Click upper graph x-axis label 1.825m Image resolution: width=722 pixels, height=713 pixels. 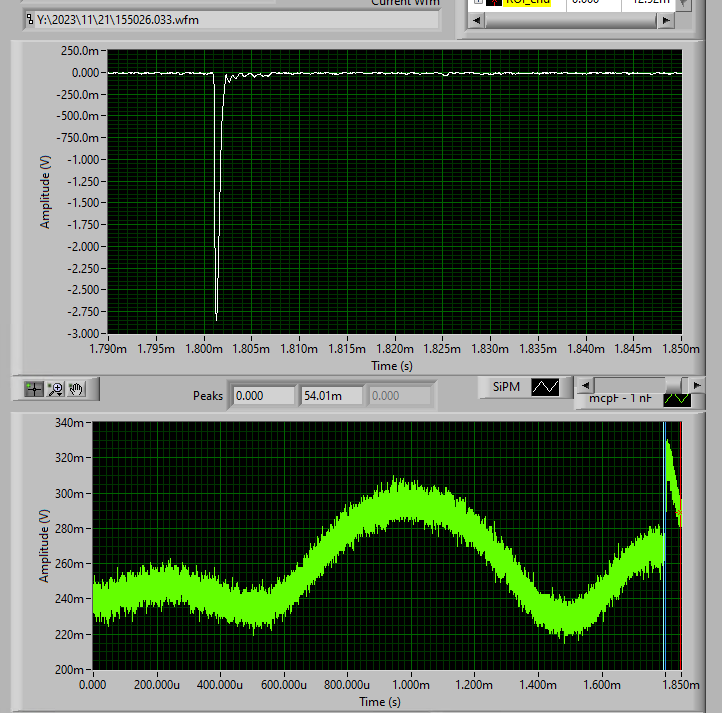pyautogui.click(x=442, y=349)
